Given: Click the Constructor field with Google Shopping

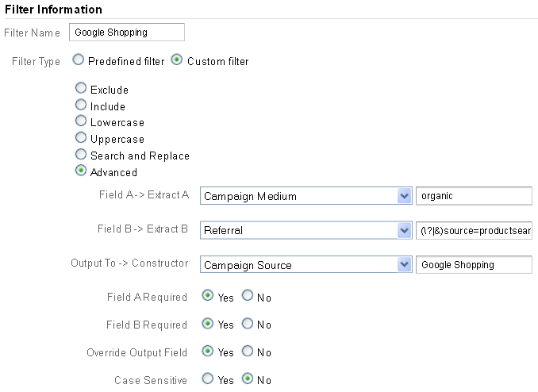Looking at the screenshot, I should coord(474,264).
